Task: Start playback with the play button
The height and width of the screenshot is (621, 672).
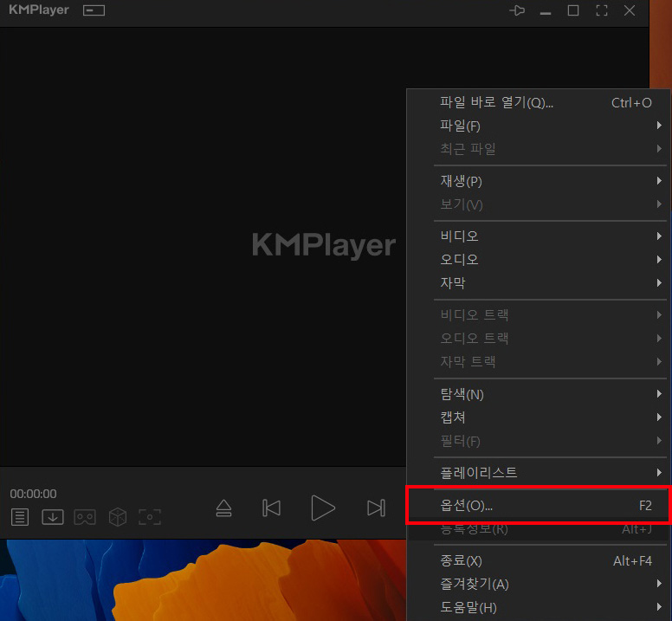Action: [x=323, y=508]
